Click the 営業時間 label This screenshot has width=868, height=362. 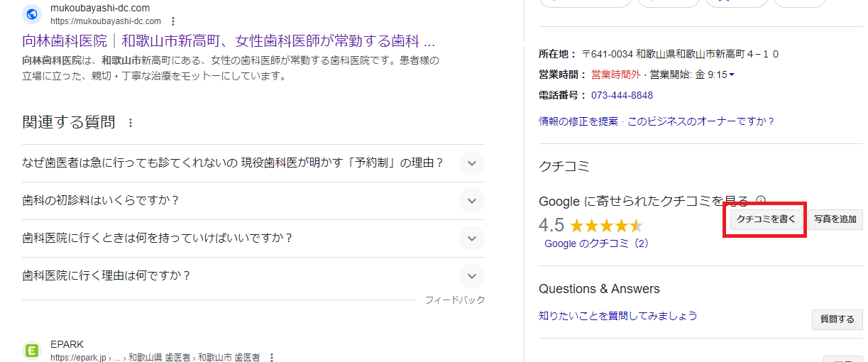563,75
